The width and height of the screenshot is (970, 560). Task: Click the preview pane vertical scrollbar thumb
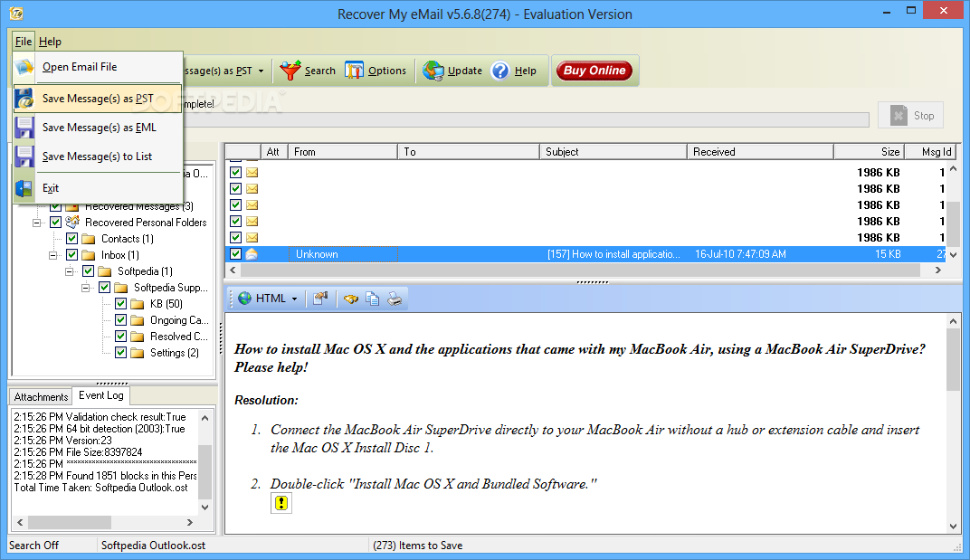[954, 359]
